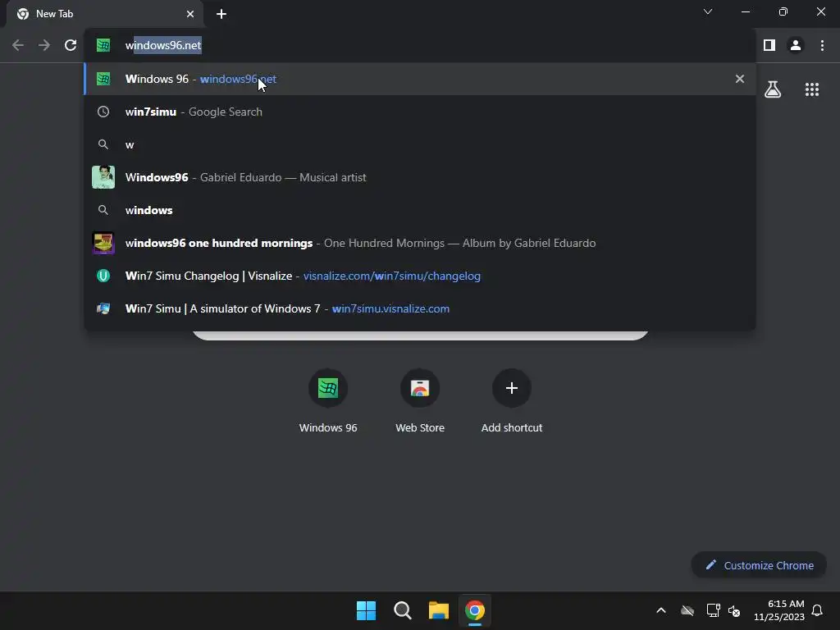Click the history clock icon beside win7simu
The width and height of the screenshot is (840, 630).
[103, 112]
